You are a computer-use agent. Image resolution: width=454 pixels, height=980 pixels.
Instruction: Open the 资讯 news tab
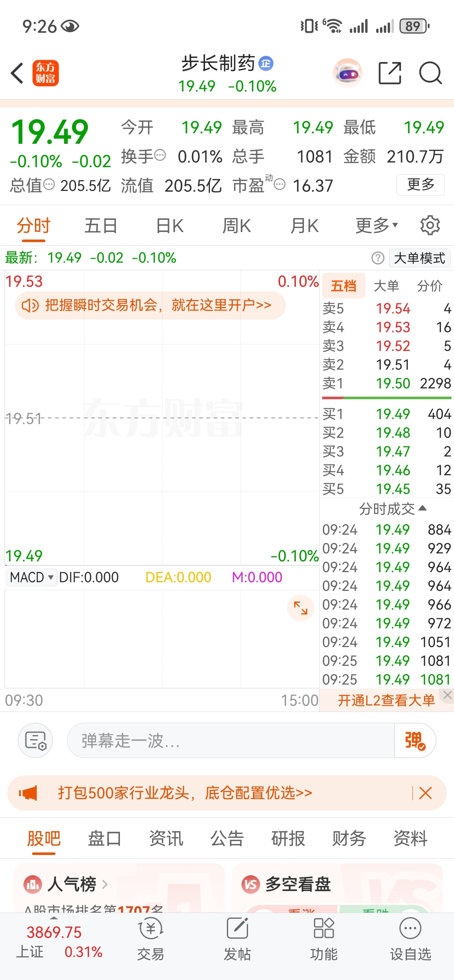[166, 838]
